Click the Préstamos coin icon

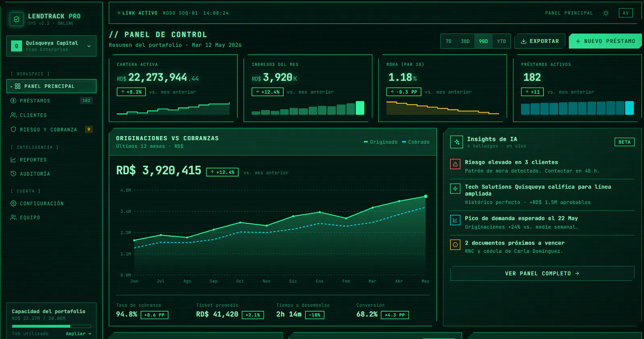[13, 101]
